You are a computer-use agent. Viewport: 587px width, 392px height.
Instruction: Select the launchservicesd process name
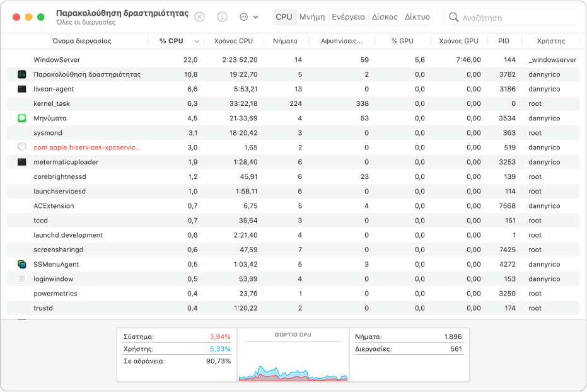coord(59,191)
